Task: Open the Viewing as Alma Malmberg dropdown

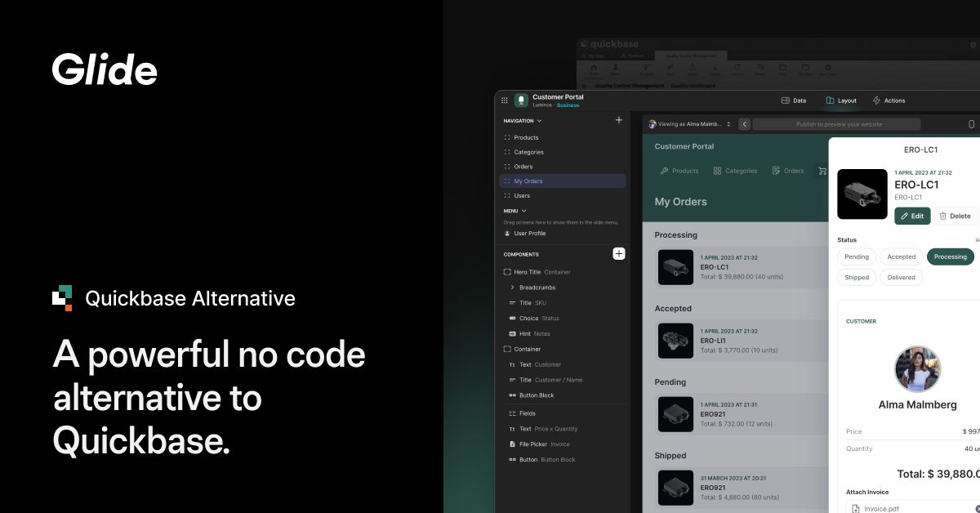Action: (689, 124)
